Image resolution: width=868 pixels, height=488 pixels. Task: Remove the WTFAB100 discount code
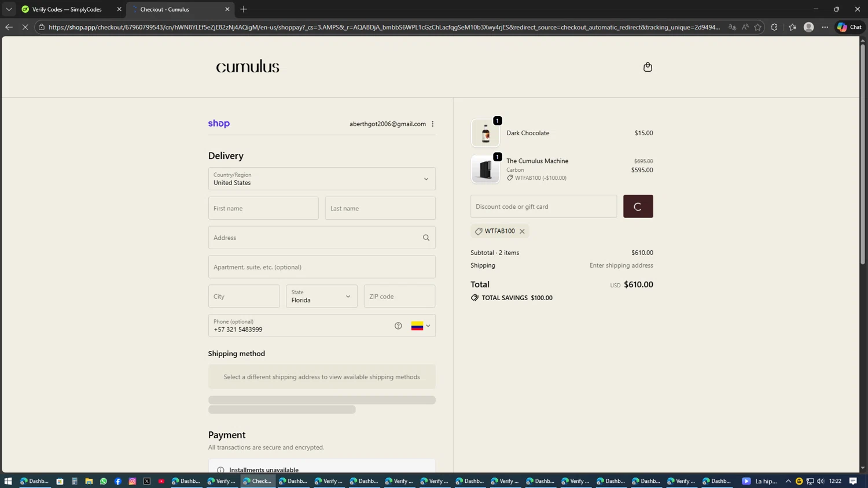522,231
